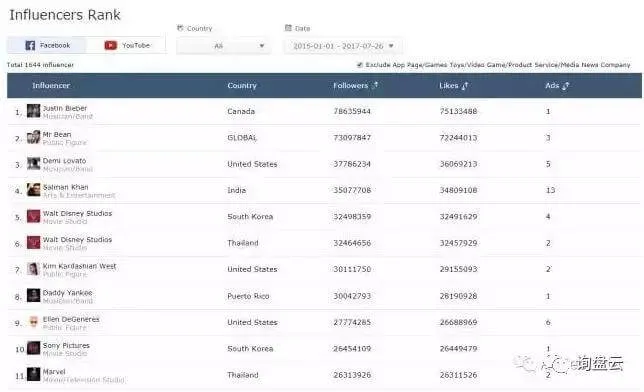Sort by Likes column arrow

point(465,85)
